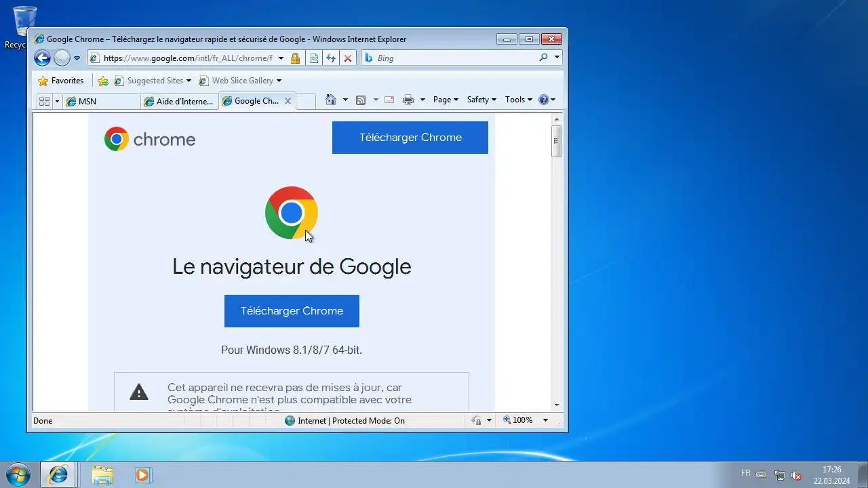Run search with the magnifier icon
The height and width of the screenshot is (488, 868).
pyautogui.click(x=543, y=58)
